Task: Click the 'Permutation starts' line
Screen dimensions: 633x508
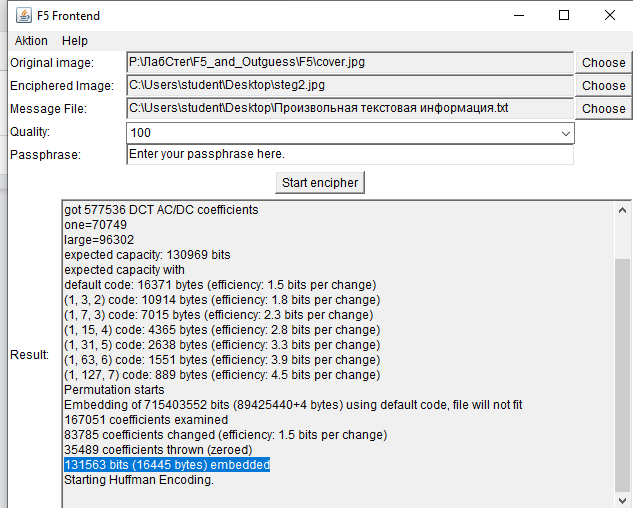Action: click(114, 390)
